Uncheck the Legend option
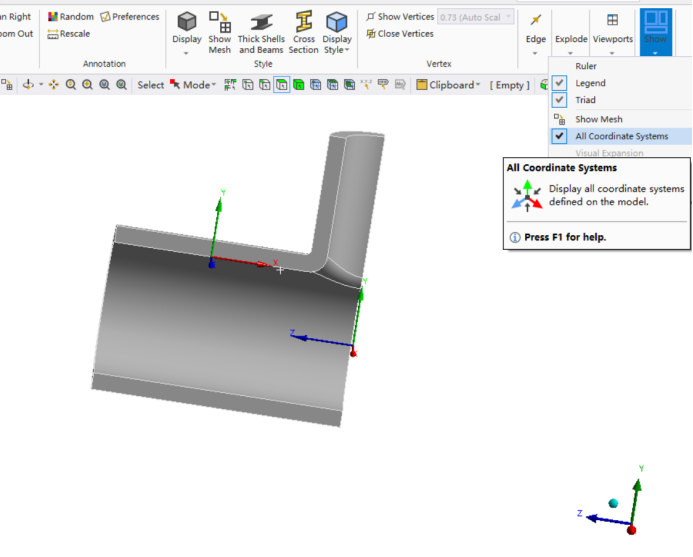693x557 pixels. [560, 83]
